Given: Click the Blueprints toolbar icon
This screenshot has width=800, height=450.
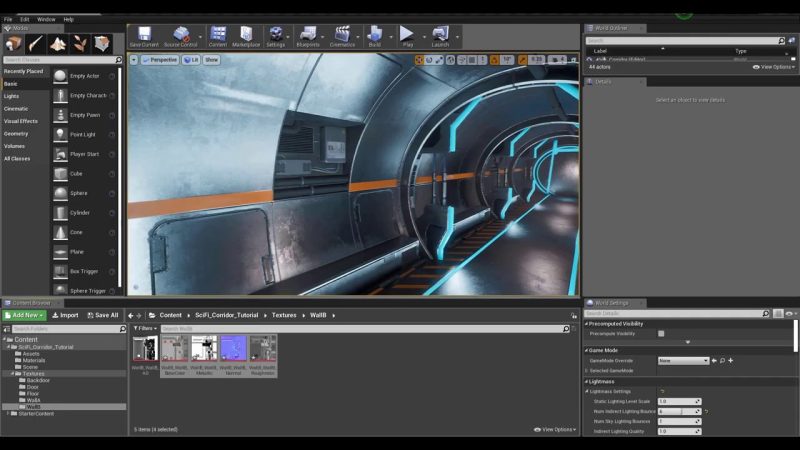Looking at the screenshot, I should (x=307, y=35).
